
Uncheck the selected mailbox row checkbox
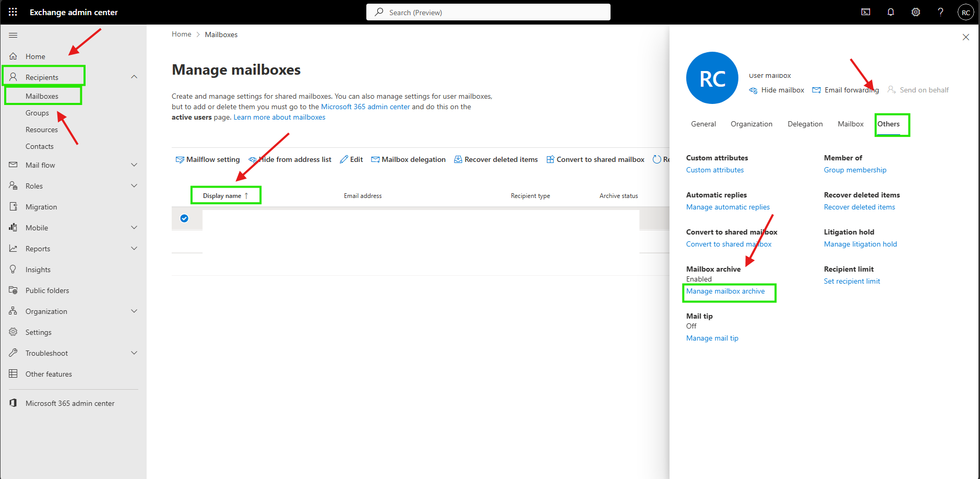184,218
